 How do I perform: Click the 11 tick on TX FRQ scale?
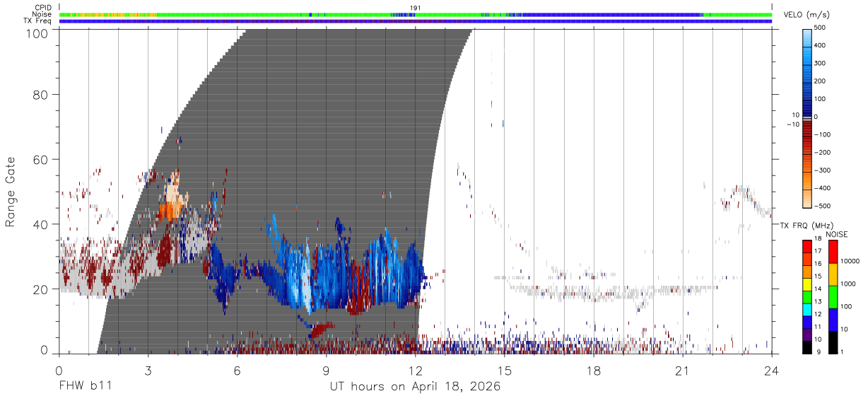pyautogui.click(x=819, y=327)
